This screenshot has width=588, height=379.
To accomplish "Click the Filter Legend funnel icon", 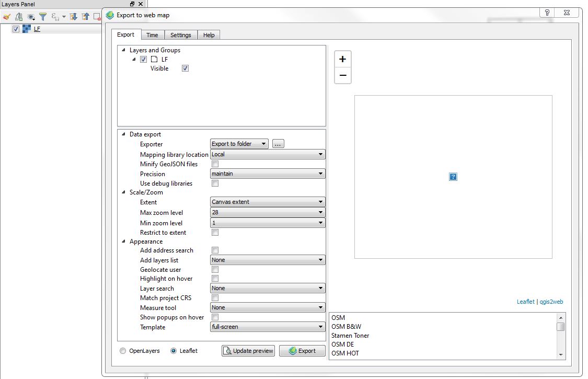I will 43,16.
